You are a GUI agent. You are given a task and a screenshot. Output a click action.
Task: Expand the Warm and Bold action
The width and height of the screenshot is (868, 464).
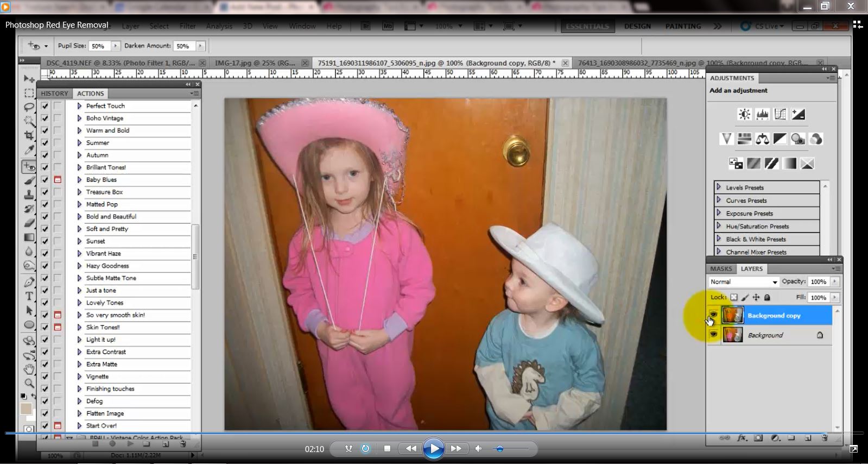pos(79,130)
